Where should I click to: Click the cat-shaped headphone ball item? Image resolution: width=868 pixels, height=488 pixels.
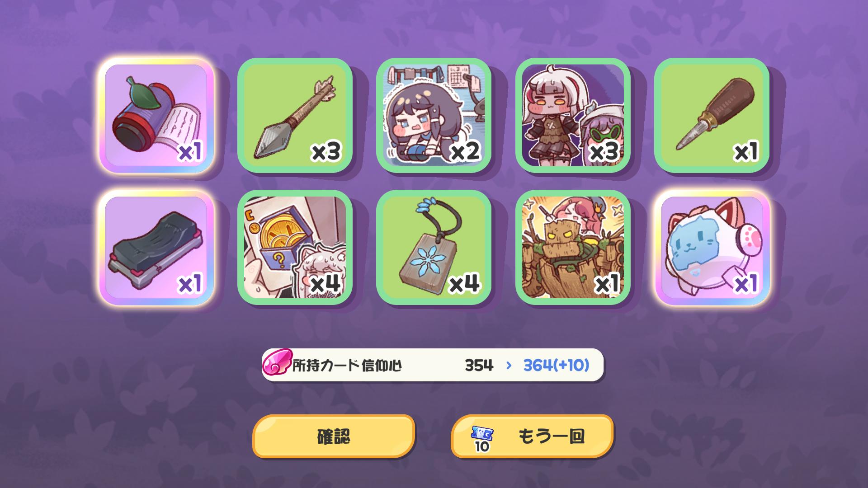(712, 247)
